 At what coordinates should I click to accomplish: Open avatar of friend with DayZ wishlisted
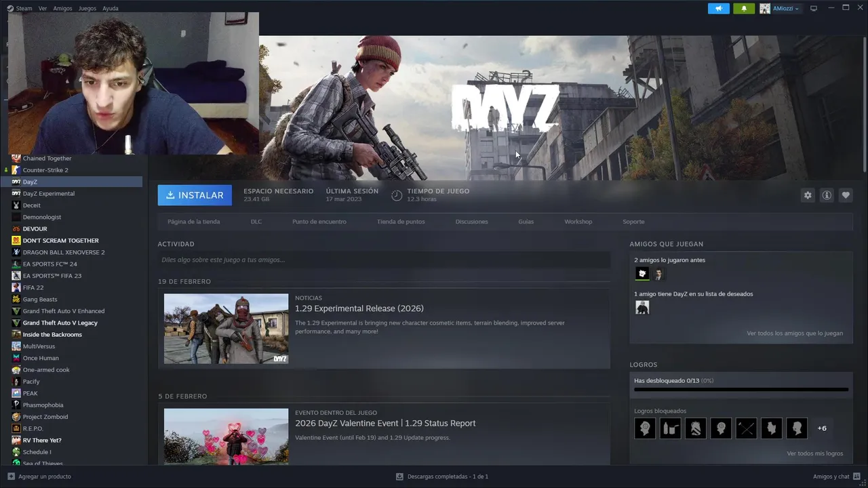point(642,308)
